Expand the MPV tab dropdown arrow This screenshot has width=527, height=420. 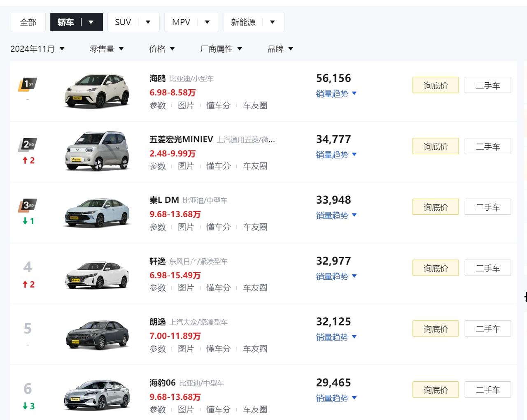207,22
